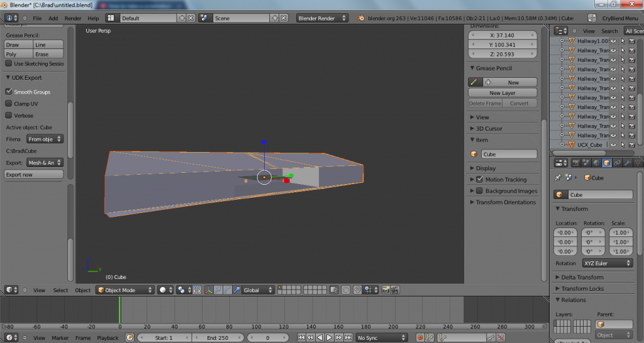Open the World properties tab

coord(596,163)
